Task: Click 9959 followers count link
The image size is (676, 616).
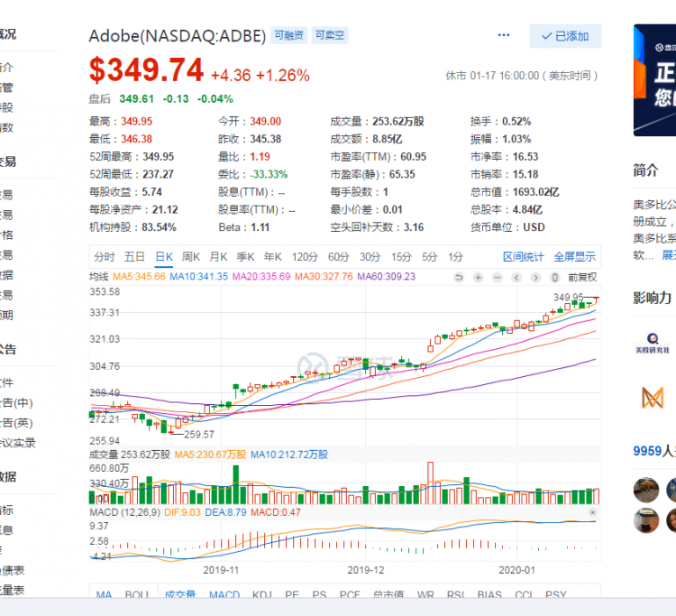Action: tap(654, 451)
